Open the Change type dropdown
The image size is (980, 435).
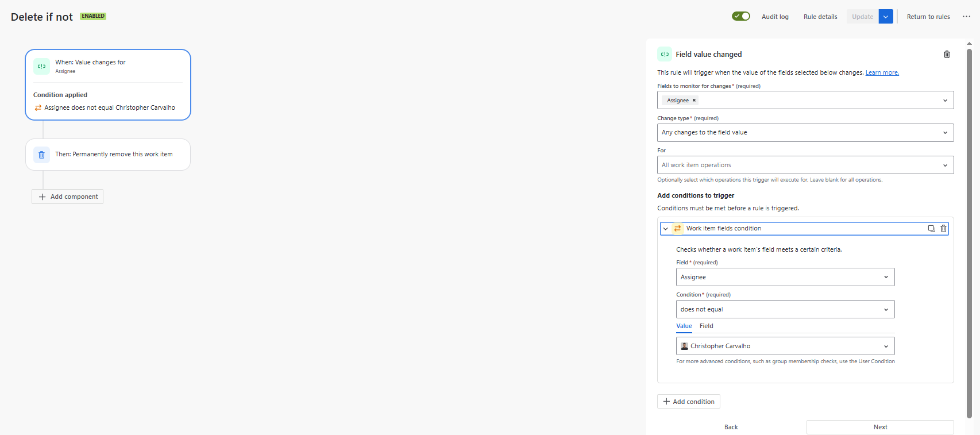point(805,133)
